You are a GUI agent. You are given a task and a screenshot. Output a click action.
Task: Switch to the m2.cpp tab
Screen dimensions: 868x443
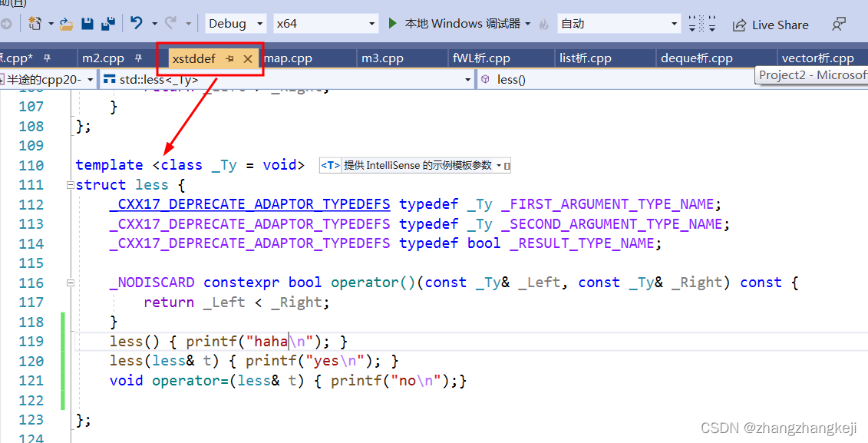tap(103, 58)
